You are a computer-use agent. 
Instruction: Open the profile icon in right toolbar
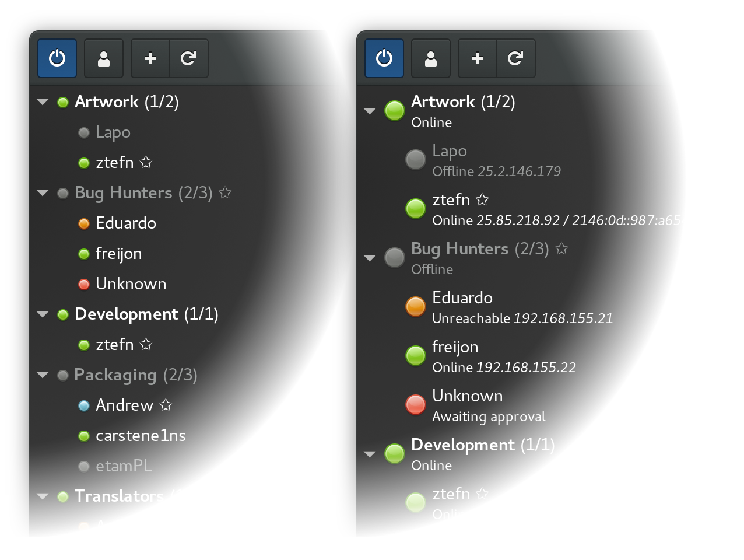pyautogui.click(x=431, y=58)
